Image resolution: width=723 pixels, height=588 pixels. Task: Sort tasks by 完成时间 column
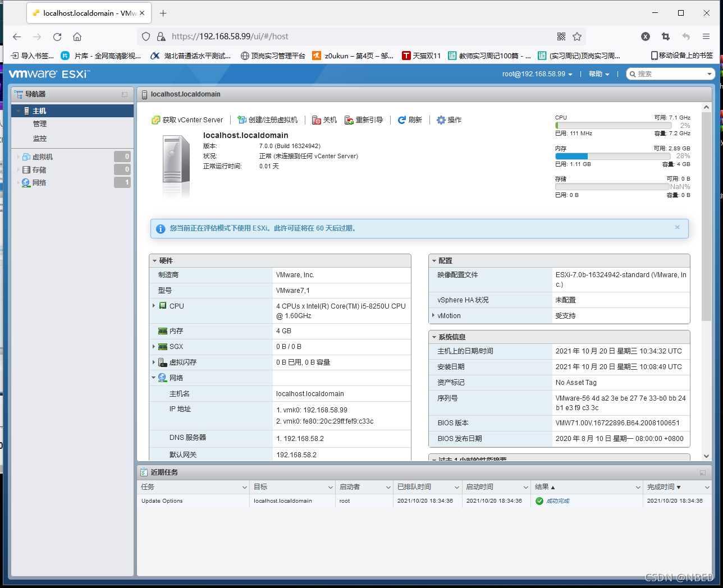[677, 487]
